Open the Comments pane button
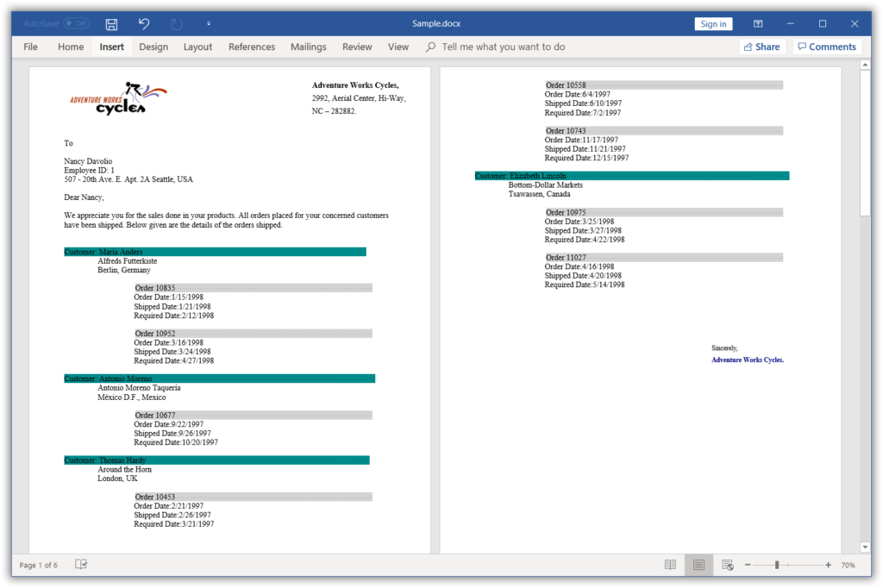 coord(826,47)
